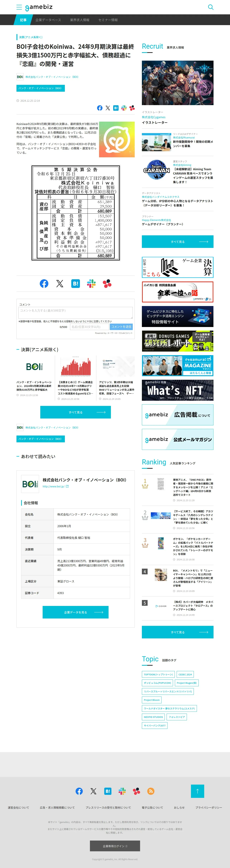Click the large X share icon under financial table
This screenshot has width=230, height=868.
click(60, 283)
